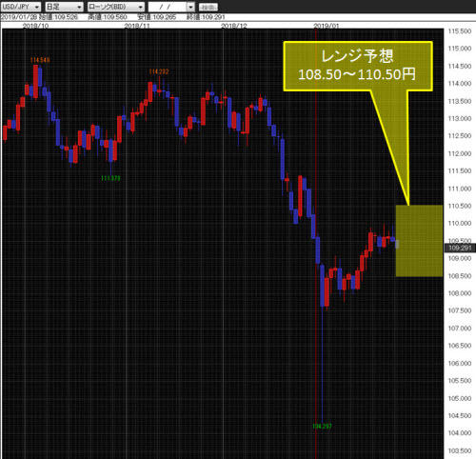Click the 終値 closing price value in header

tap(206, 17)
